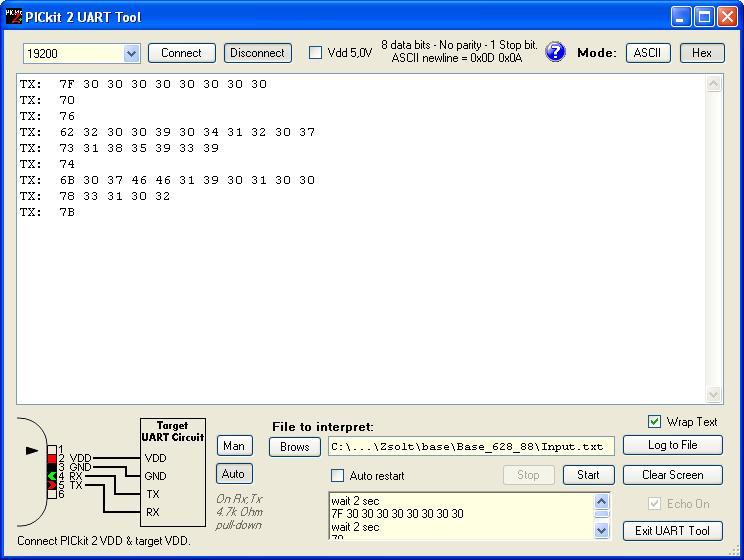Click the terminal scrollbar down arrow
Viewport: 744px width, 560px height.
coord(714,394)
